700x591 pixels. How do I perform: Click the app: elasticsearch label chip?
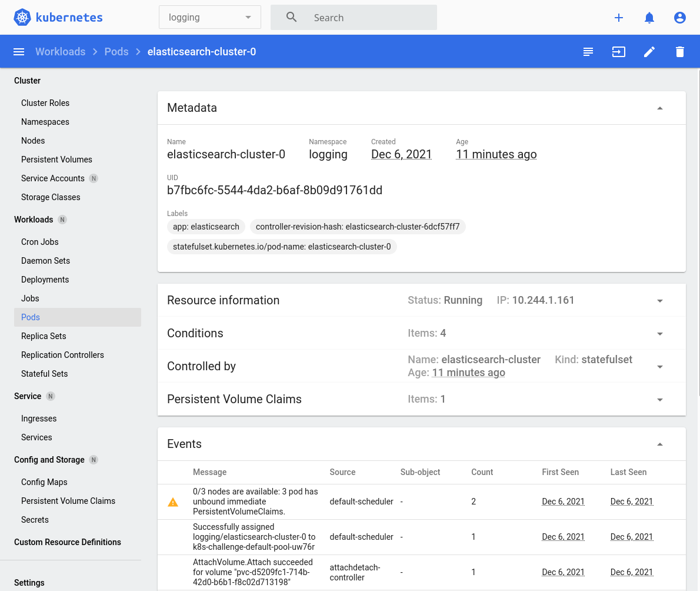(x=206, y=227)
